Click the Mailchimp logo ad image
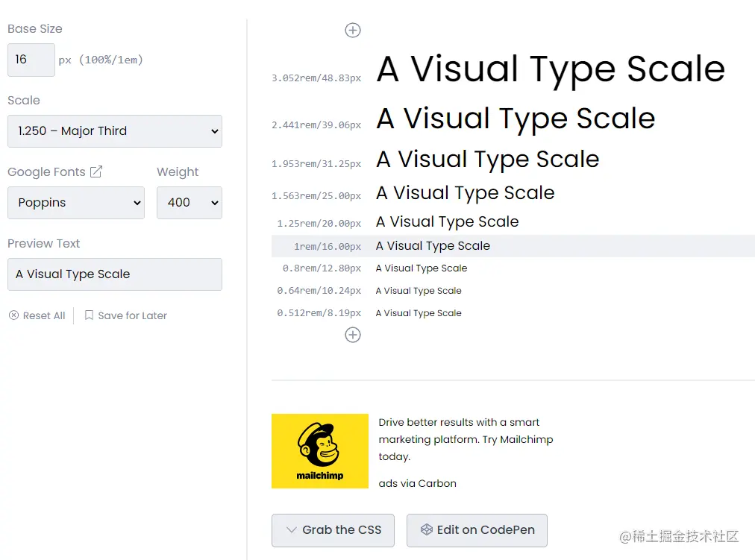The height and width of the screenshot is (560, 755). click(x=320, y=451)
